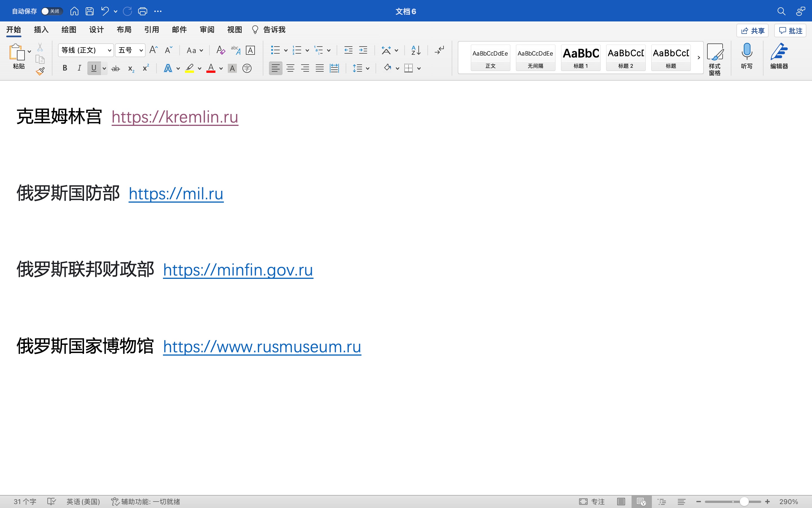Open the https://mil.ru link
812x508 pixels.
(x=176, y=194)
